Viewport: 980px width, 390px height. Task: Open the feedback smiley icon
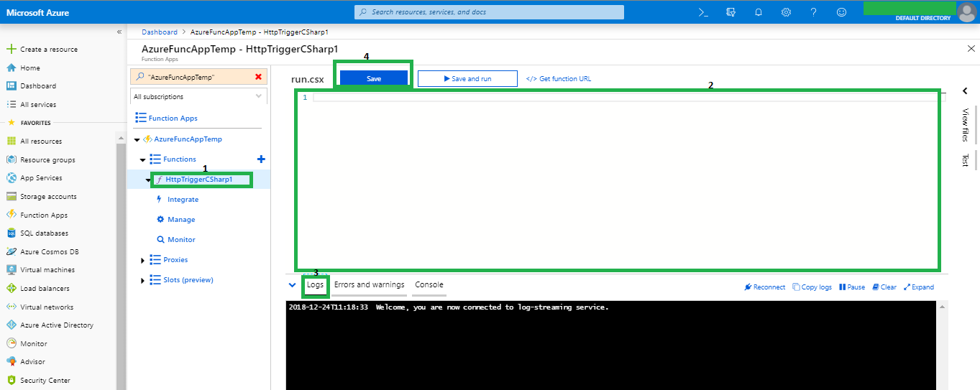(x=841, y=12)
